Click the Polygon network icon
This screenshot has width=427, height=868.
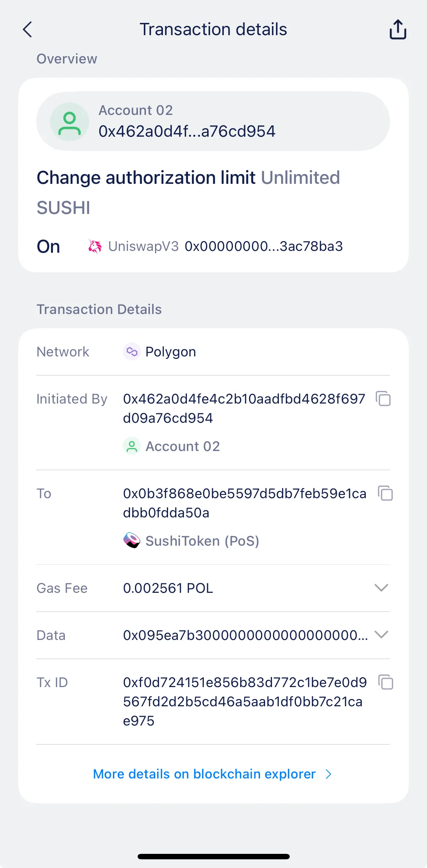tap(132, 351)
